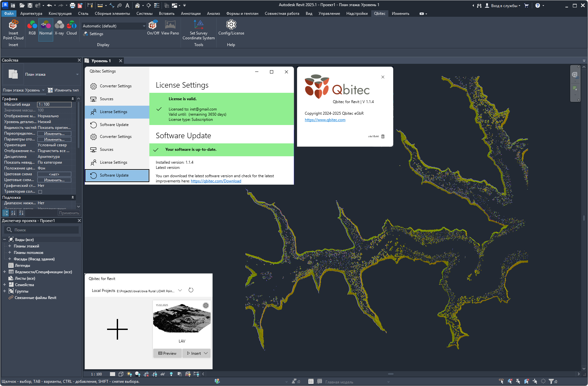The width and height of the screenshot is (588, 386).
Task: Select the LAV point cloud thumbnail
Action: [x=182, y=319]
